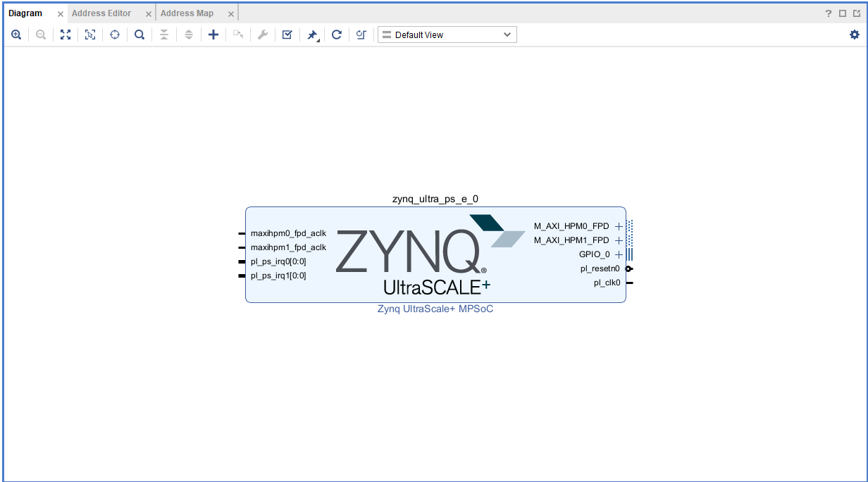Click the Add IP plus icon
The height and width of the screenshot is (482, 868).
pos(213,35)
